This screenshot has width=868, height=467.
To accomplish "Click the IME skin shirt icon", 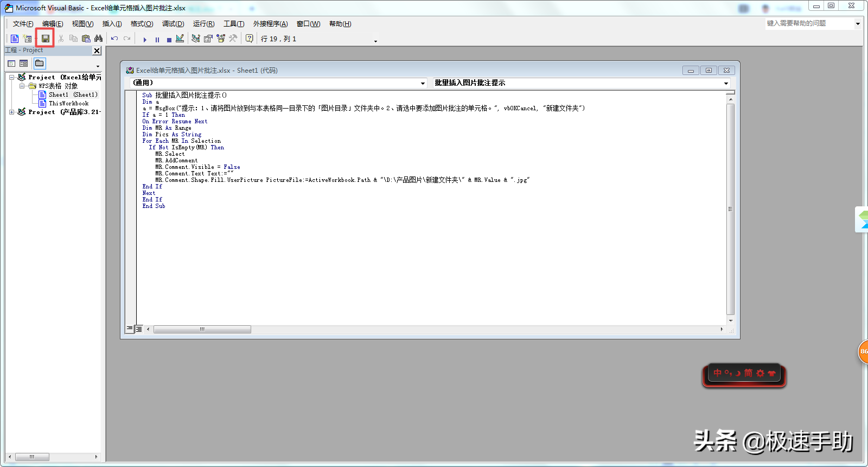I will tap(771, 373).
